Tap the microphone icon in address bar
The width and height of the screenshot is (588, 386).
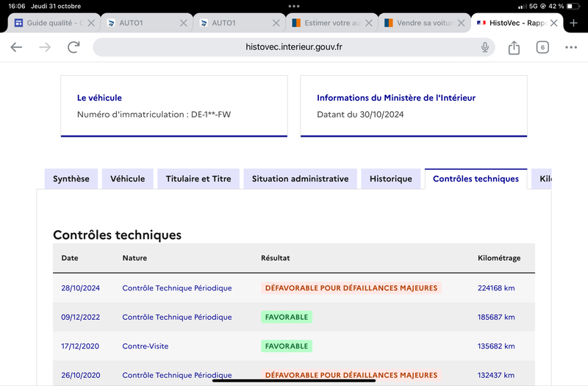click(x=485, y=47)
